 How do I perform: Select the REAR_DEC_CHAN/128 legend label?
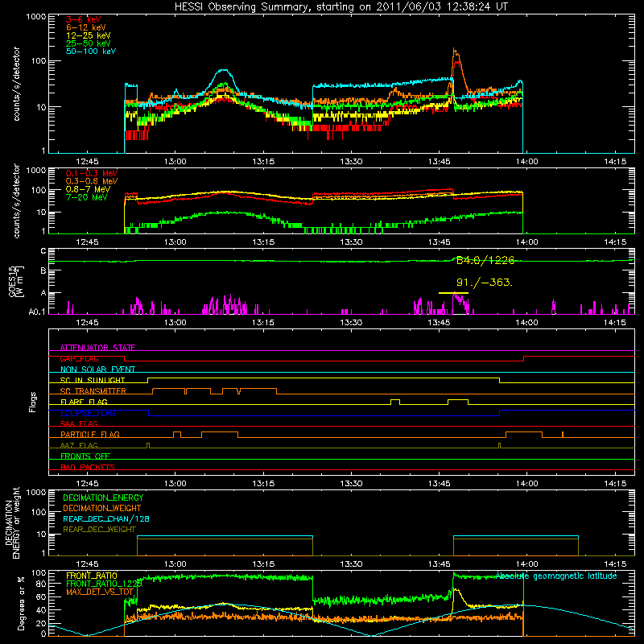tap(106, 518)
